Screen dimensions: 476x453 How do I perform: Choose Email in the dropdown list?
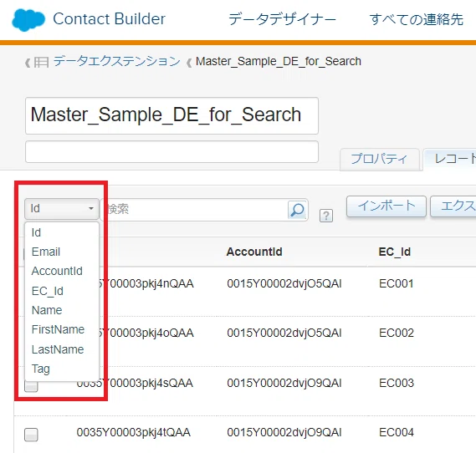click(x=46, y=252)
